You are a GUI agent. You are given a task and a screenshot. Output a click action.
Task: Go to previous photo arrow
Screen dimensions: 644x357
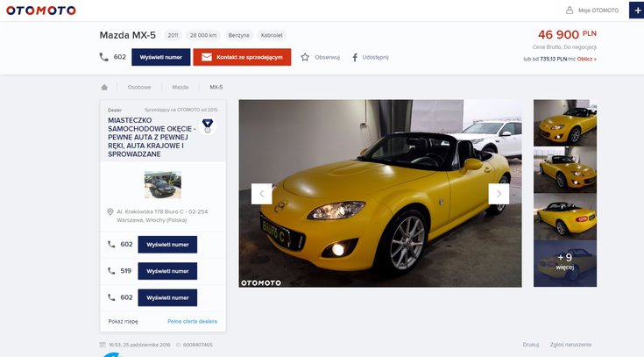(262, 194)
